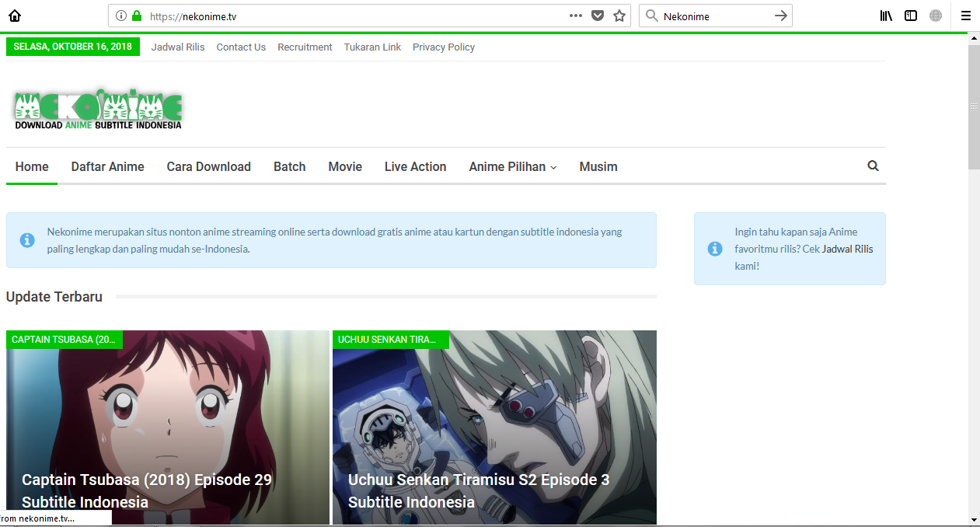Expand the Anime Pilihan dropdown menu

coord(513,166)
